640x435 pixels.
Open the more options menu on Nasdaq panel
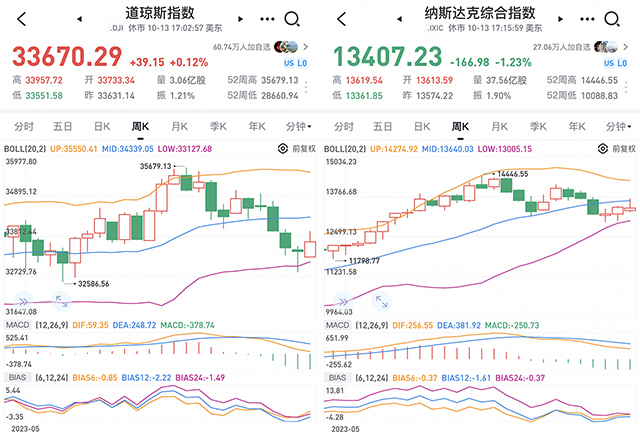pyautogui.click(x=587, y=19)
